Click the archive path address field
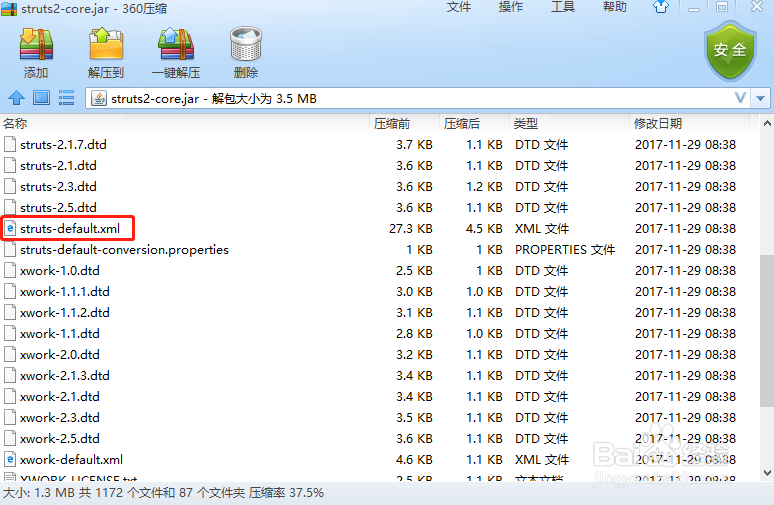The height and width of the screenshot is (505, 774). point(418,98)
